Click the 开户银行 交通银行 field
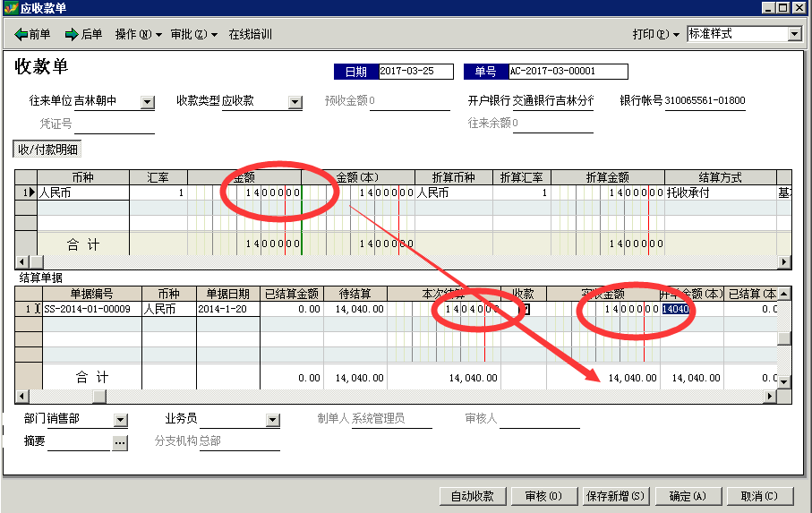 tap(553, 100)
